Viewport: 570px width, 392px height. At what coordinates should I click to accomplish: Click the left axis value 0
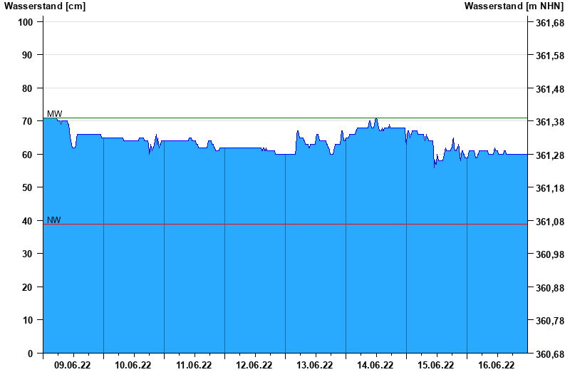[x=30, y=354]
